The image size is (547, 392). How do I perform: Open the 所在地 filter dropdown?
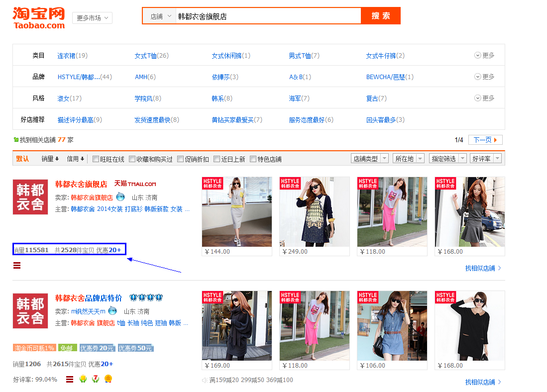tap(409, 159)
